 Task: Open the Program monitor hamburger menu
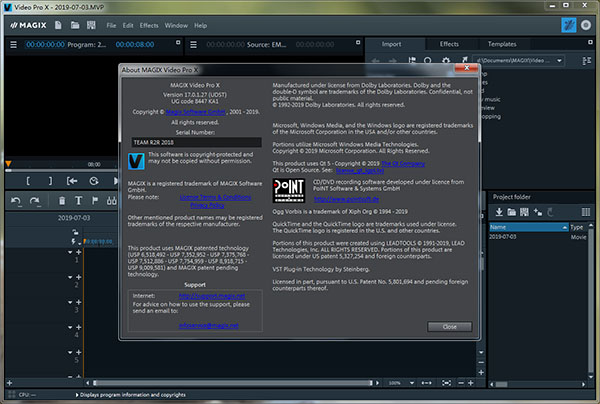(13, 45)
